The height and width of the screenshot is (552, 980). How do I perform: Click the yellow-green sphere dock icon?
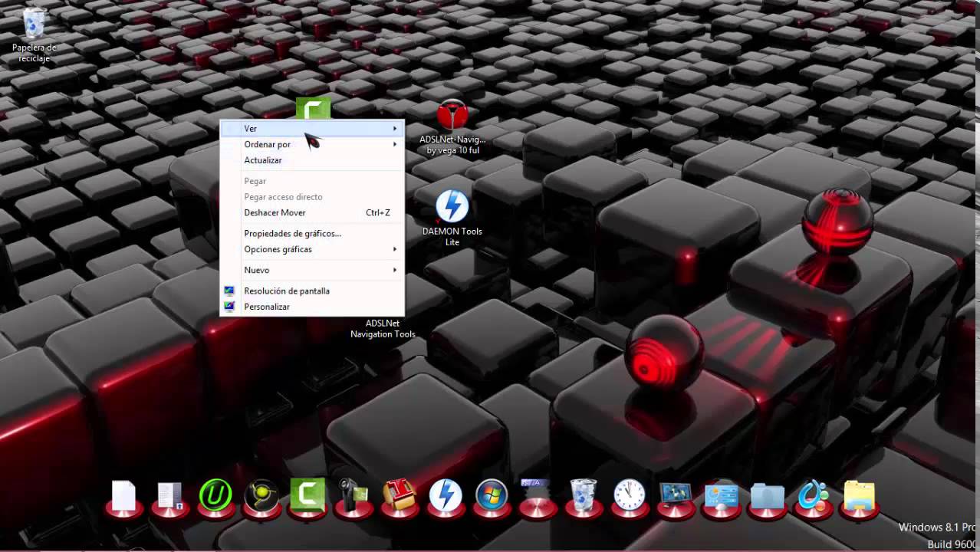pos(261,497)
